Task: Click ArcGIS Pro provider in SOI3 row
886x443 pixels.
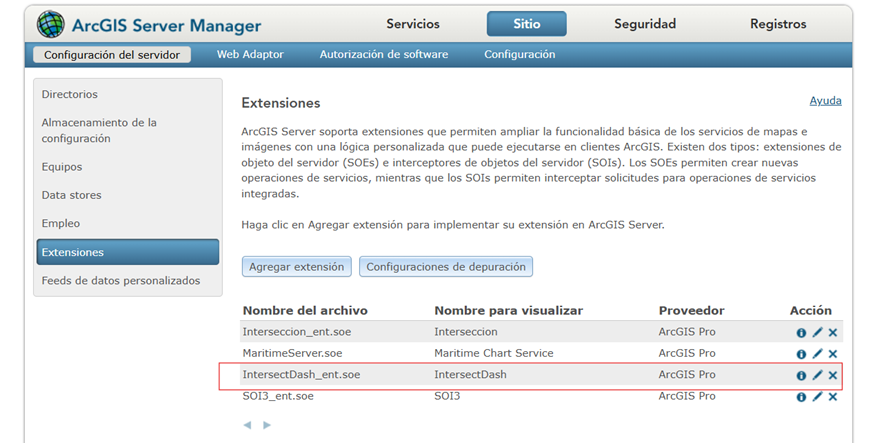Action: (x=687, y=396)
